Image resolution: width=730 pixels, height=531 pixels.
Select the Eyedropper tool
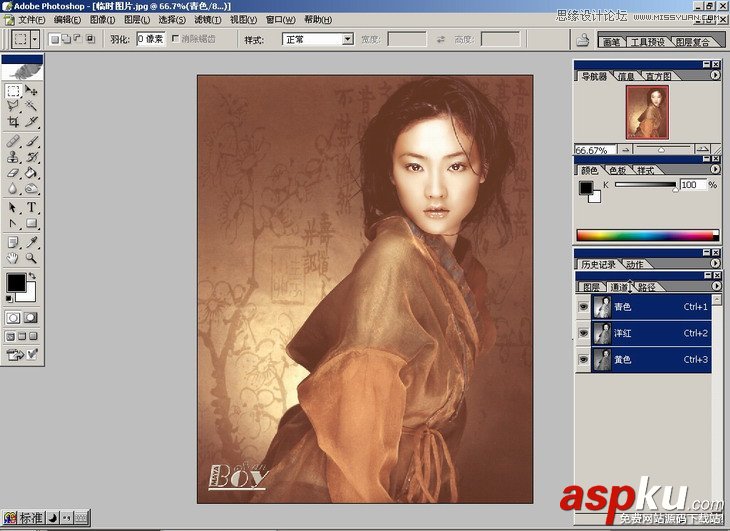[x=31, y=242]
